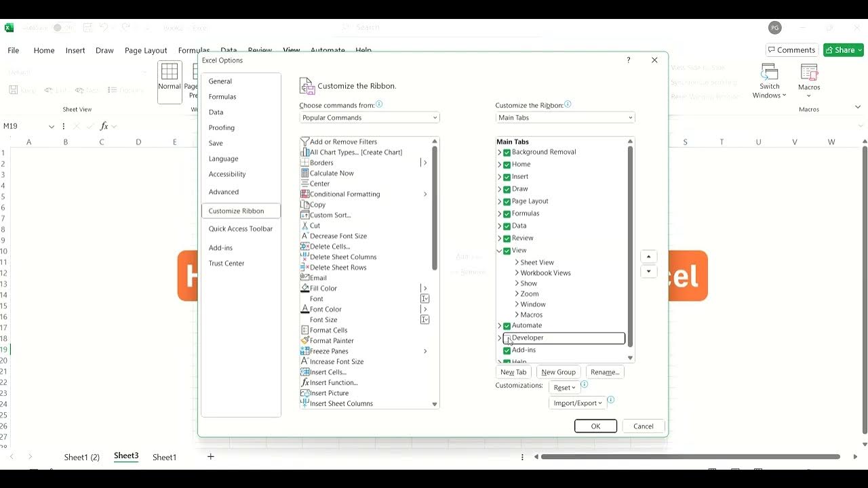Open the Excel Options help question mark
This screenshot has width=868, height=488.
pos(629,60)
